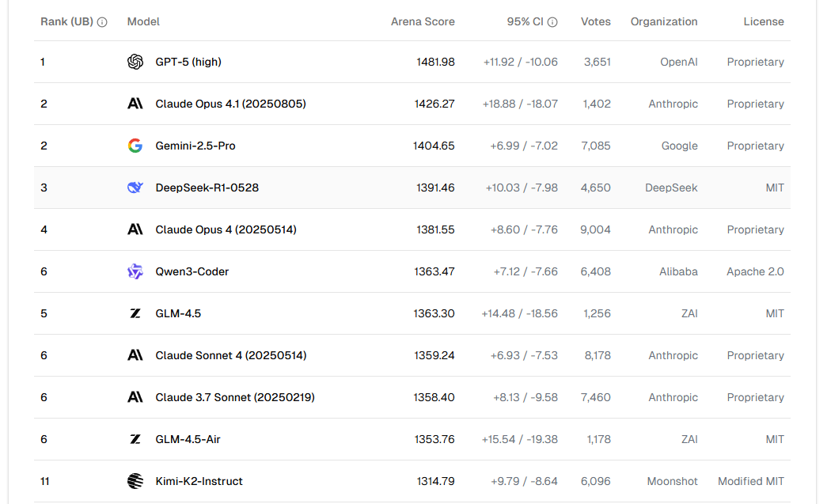Click the Organization column header

(664, 21)
